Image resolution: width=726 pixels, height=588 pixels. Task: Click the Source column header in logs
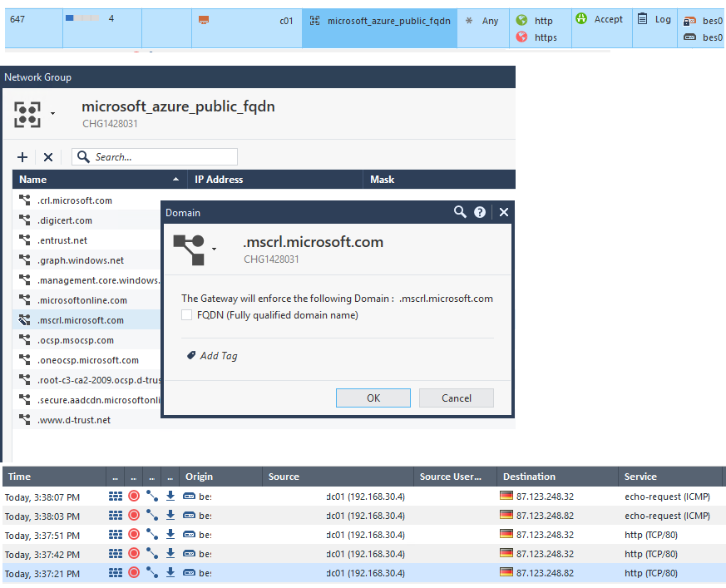click(x=338, y=477)
